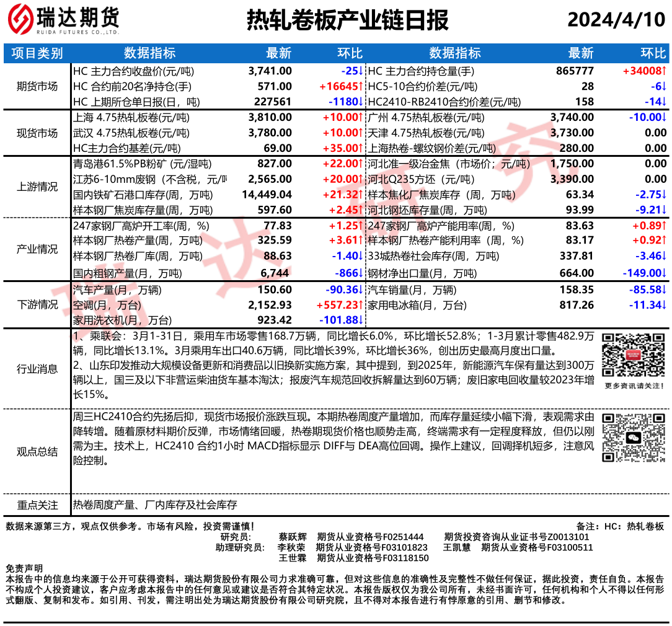The width and height of the screenshot is (672, 626).
Task: Click the +34008↑ change for HC 主力合约持仓量
Action: coord(644,71)
